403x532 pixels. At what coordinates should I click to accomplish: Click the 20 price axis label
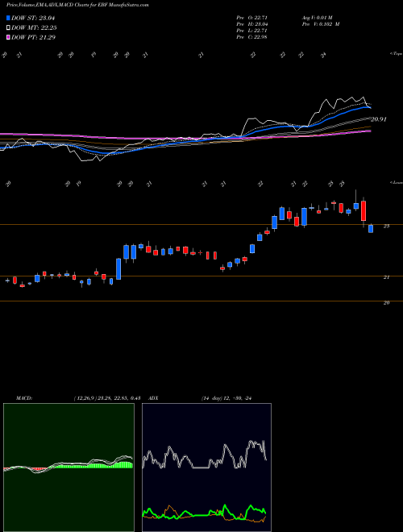386,303
